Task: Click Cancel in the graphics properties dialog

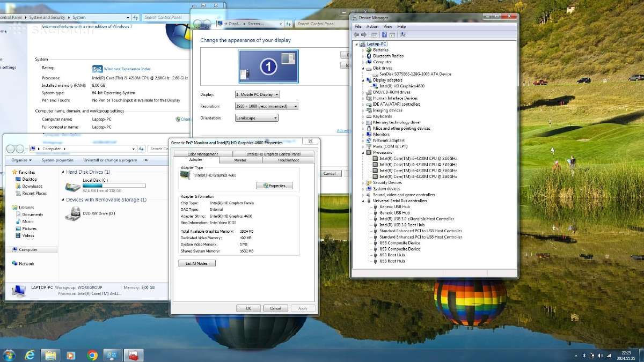Action: pyautogui.click(x=275, y=308)
